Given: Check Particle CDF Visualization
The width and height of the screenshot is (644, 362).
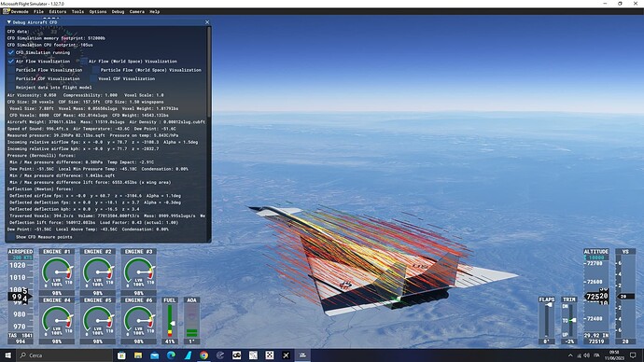Looking at the screenshot, I should click(11, 78).
